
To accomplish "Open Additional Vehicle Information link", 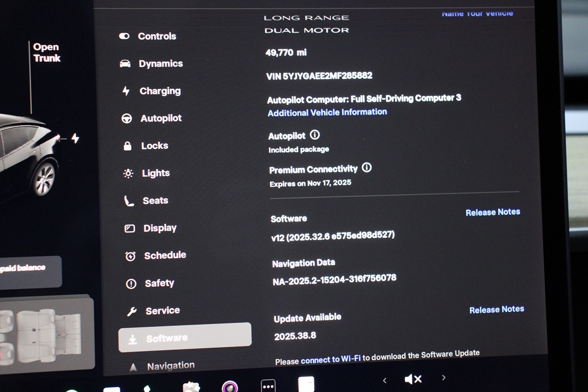I will tap(327, 112).
